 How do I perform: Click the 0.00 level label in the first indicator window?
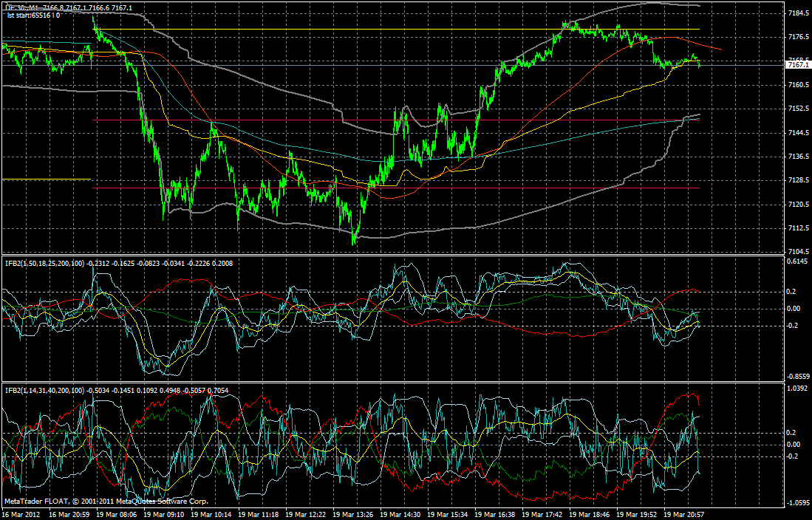[x=794, y=307]
